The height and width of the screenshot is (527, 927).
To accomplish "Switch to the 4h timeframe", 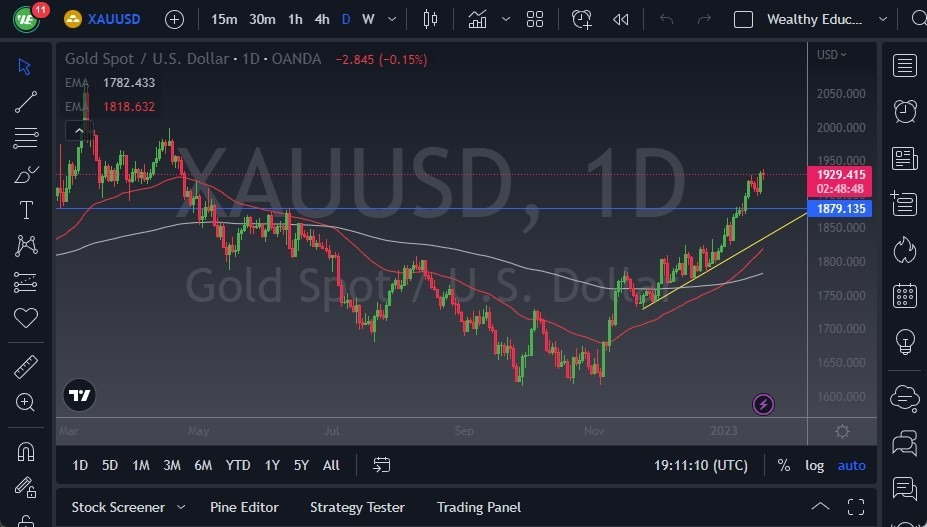I will point(322,20).
